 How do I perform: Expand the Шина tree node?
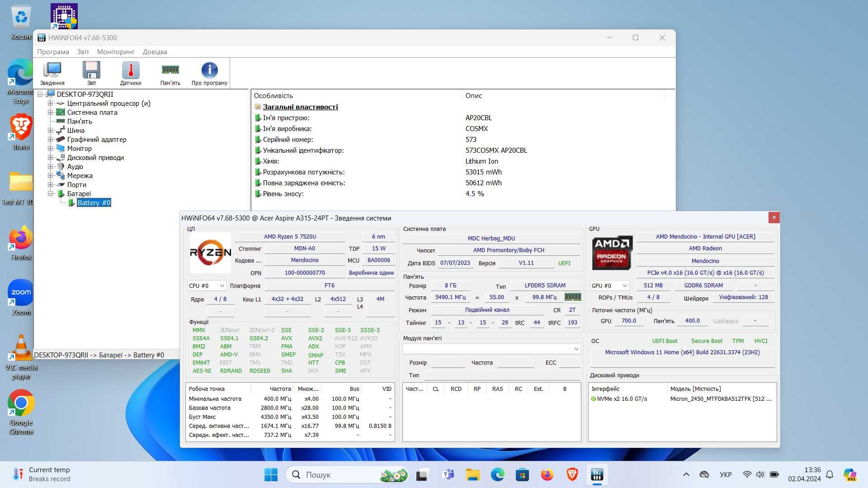click(x=51, y=130)
